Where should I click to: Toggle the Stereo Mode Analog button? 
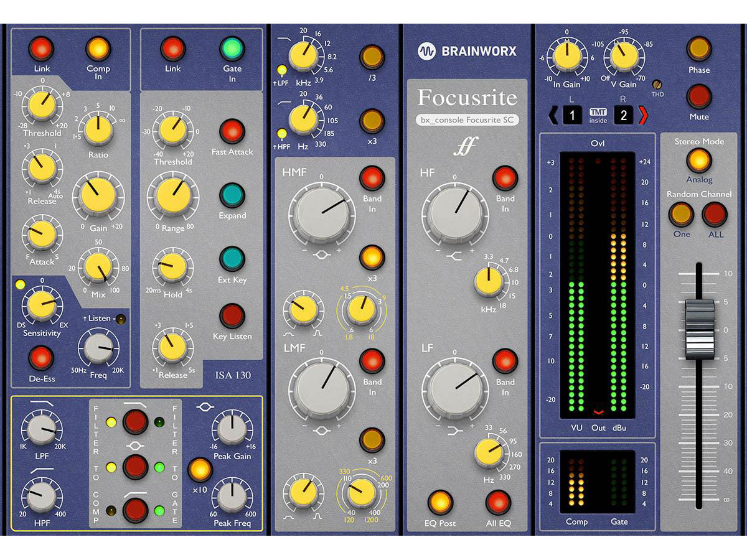698,161
